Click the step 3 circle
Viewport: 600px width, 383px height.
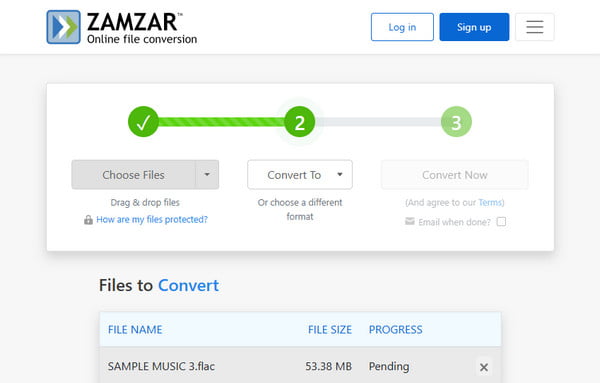pos(456,122)
